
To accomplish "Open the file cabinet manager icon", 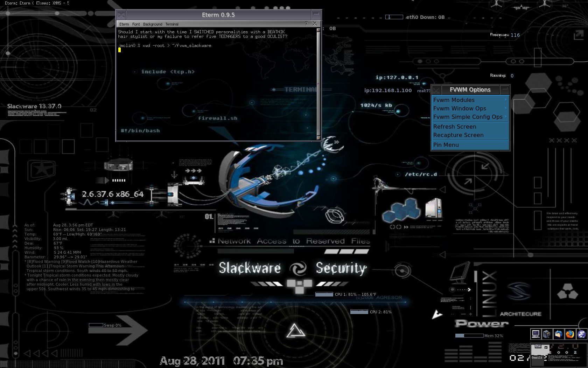I will [547, 334].
